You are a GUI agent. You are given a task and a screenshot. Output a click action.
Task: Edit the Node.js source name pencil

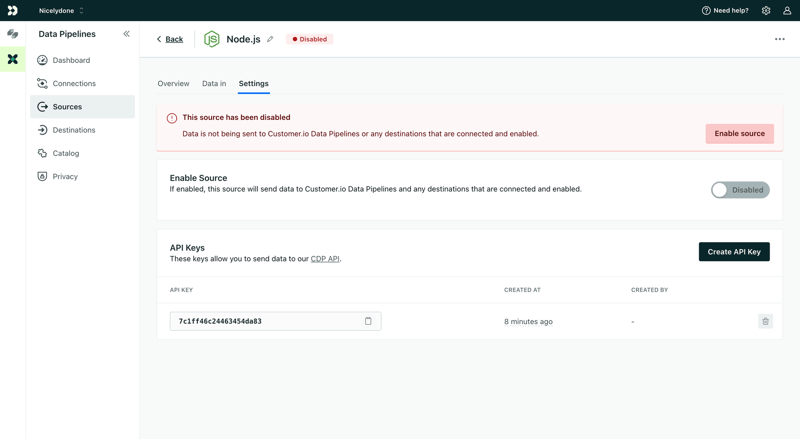point(270,39)
